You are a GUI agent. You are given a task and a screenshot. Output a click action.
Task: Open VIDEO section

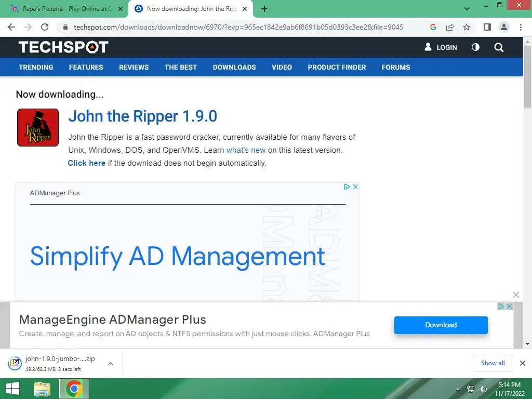click(282, 67)
